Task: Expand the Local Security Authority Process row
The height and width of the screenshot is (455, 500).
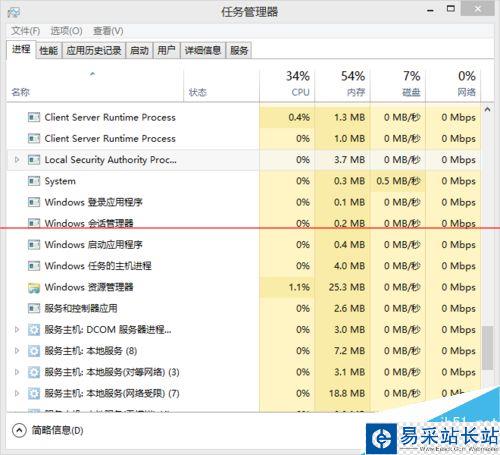Action: click(x=17, y=160)
